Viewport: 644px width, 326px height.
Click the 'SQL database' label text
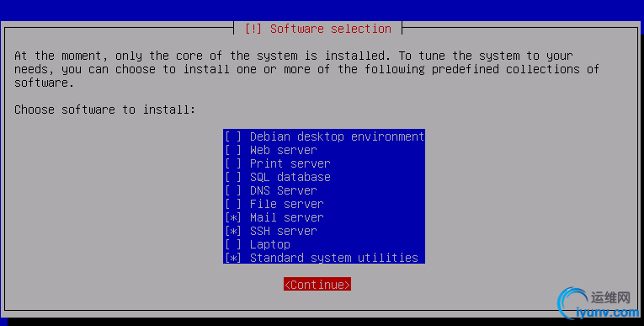pyautogui.click(x=290, y=177)
